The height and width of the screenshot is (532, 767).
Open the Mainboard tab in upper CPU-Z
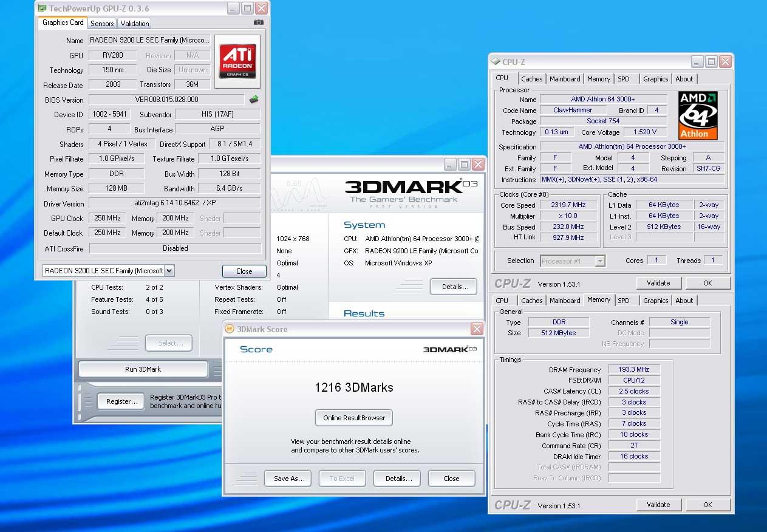[565, 79]
